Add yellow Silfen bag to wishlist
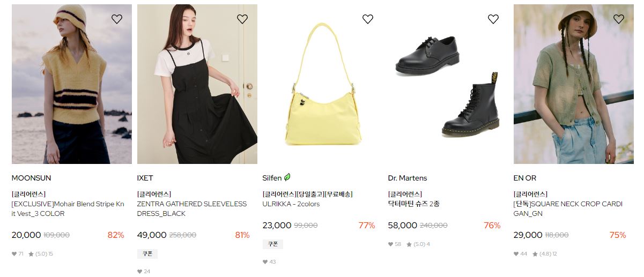The height and width of the screenshot is (277, 644). pos(368,19)
